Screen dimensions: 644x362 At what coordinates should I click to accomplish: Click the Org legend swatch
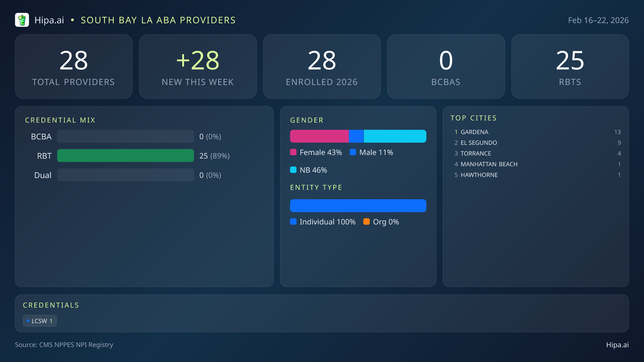coord(367,222)
